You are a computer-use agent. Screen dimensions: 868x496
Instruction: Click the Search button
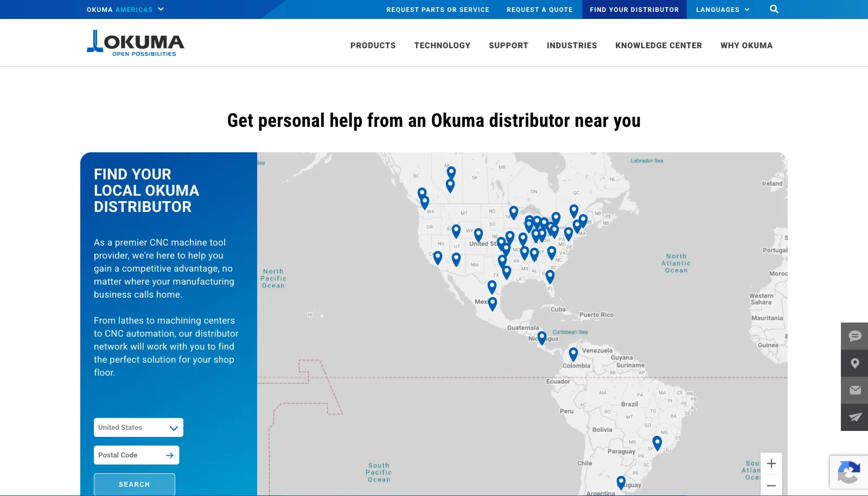coord(135,484)
